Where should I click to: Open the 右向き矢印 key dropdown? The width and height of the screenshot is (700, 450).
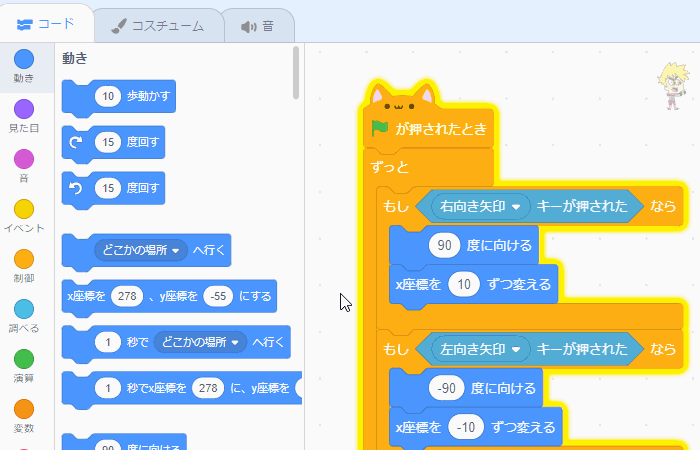click(480, 206)
